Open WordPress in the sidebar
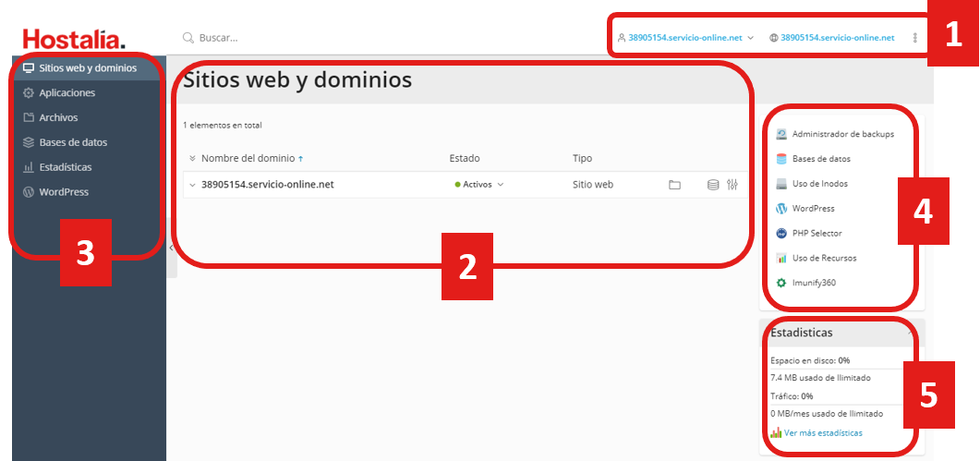 click(64, 192)
